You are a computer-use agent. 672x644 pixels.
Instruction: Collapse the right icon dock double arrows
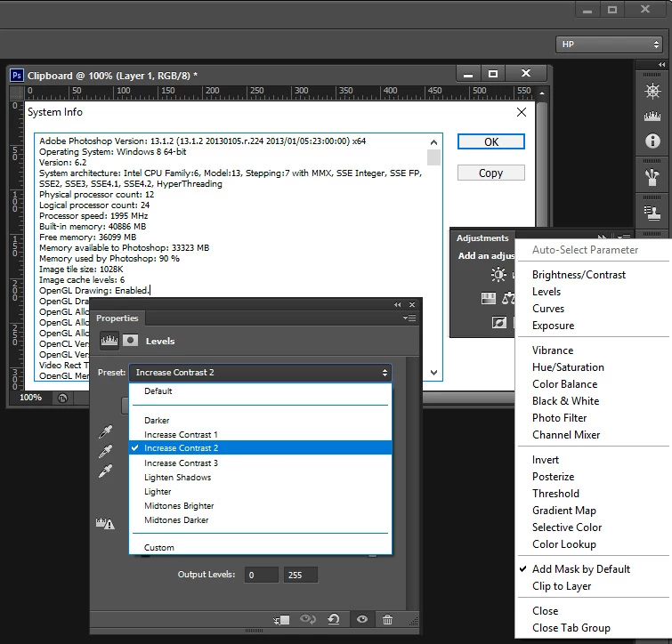(x=661, y=65)
